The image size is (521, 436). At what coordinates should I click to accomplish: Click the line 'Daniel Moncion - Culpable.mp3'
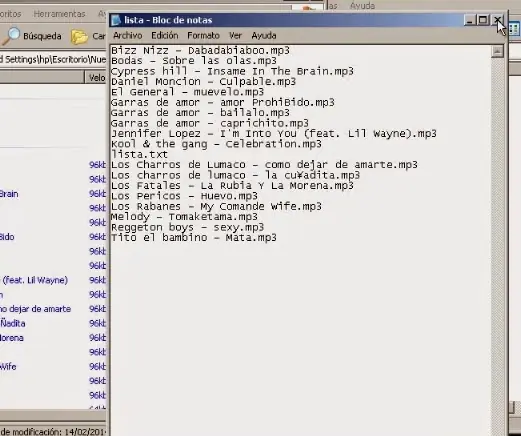[x=203, y=82]
